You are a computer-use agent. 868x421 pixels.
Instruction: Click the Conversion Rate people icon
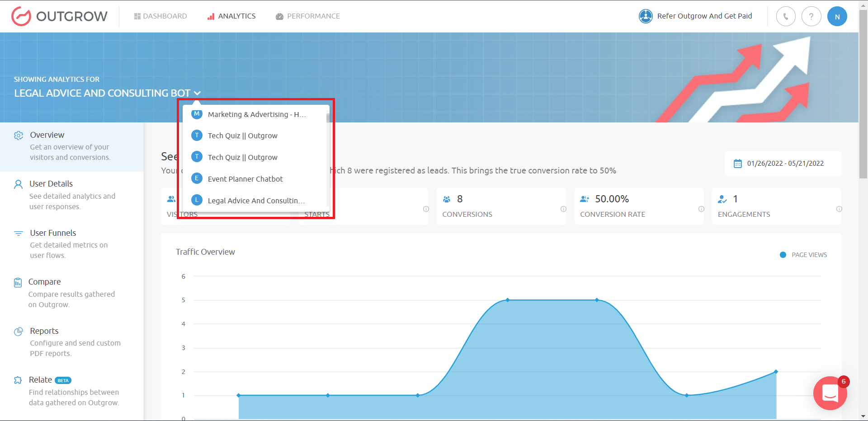tap(585, 199)
